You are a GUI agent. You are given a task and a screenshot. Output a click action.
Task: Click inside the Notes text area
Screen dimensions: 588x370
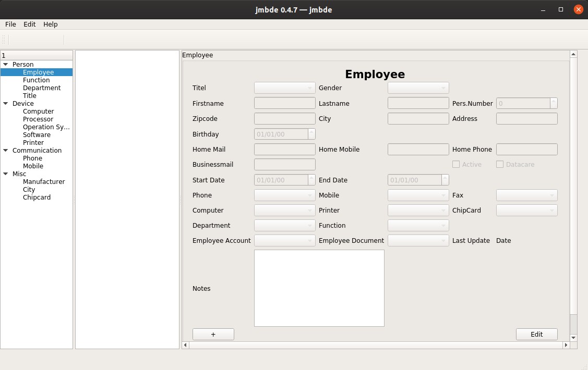(x=319, y=288)
